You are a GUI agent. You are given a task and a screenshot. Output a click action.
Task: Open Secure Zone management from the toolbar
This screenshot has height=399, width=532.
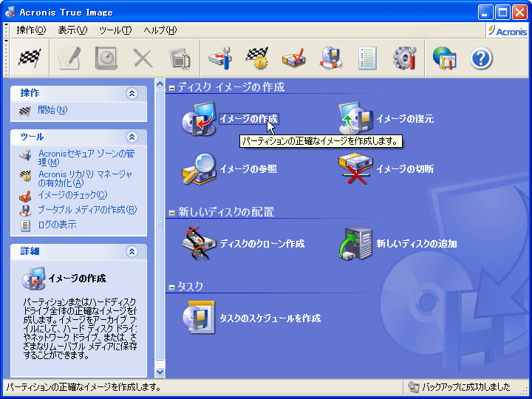[x=220, y=58]
